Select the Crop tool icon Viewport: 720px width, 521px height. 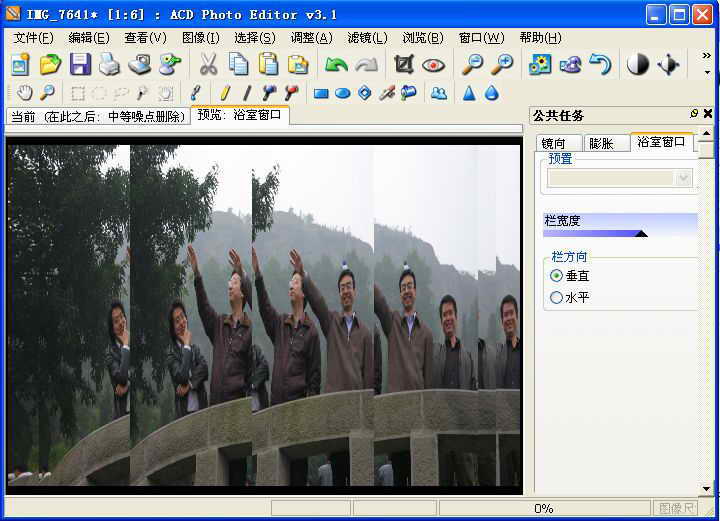click(403, 65)
